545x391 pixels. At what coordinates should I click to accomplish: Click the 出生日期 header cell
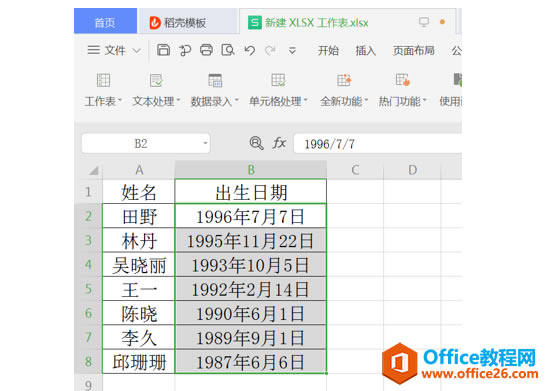coord(251,192)
